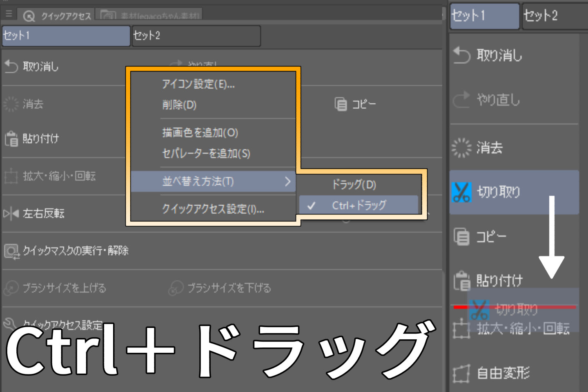
Task: Select the Flip Horizontal icon
Action: pyautogui.click(x=11, y=213)
